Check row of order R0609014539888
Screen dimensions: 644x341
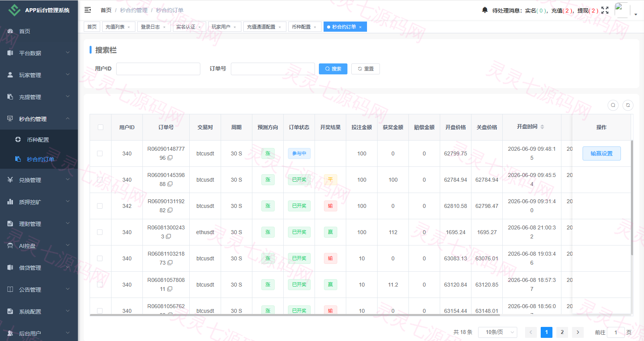100,180
